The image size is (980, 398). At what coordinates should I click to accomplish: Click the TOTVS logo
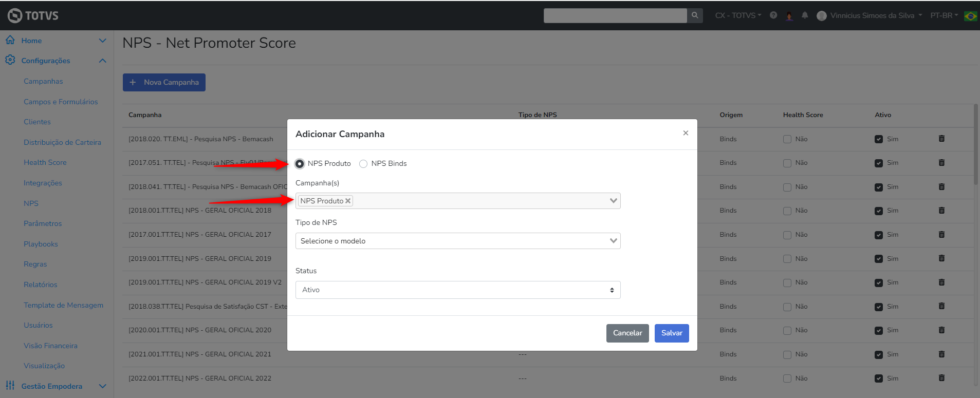pos(33,15)
